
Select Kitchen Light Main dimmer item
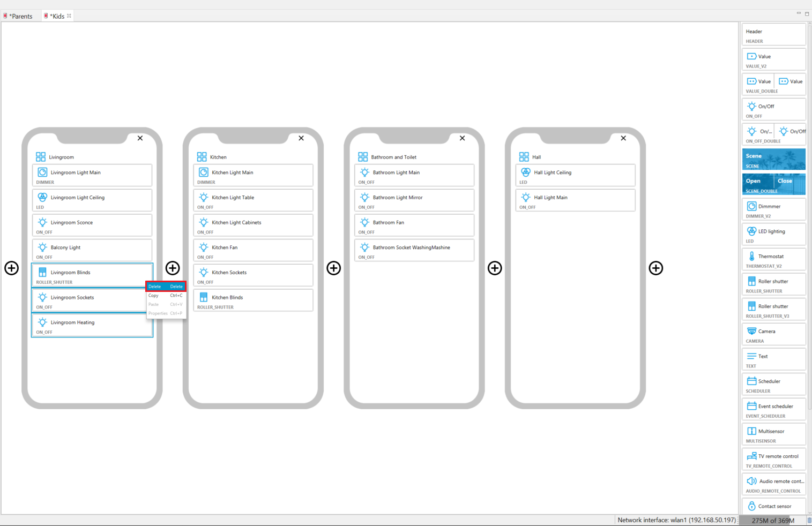(x=253, y=175)
